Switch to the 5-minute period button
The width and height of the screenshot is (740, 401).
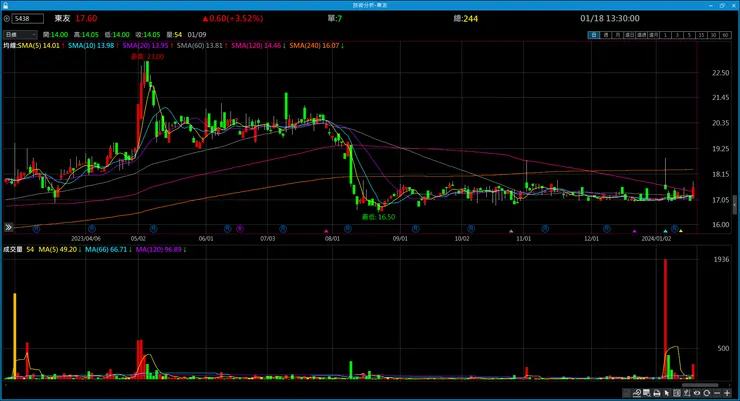click(x=689, y=35)
